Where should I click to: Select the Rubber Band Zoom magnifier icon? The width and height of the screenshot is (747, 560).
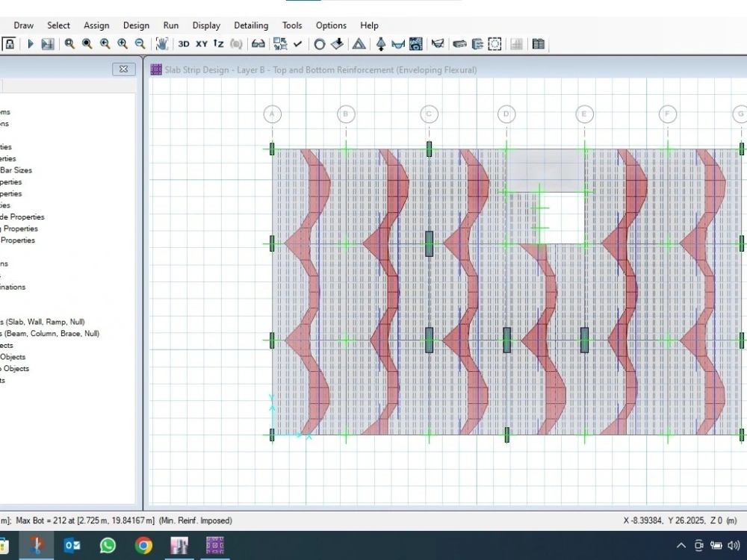(69, 44)
